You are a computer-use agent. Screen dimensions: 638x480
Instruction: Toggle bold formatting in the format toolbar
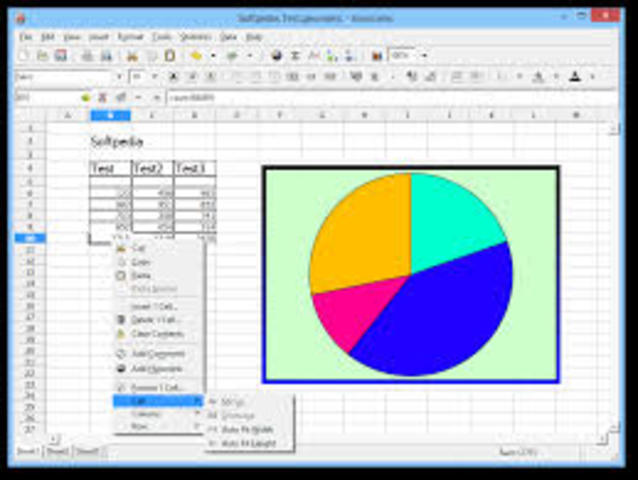(x=173, y=76)
